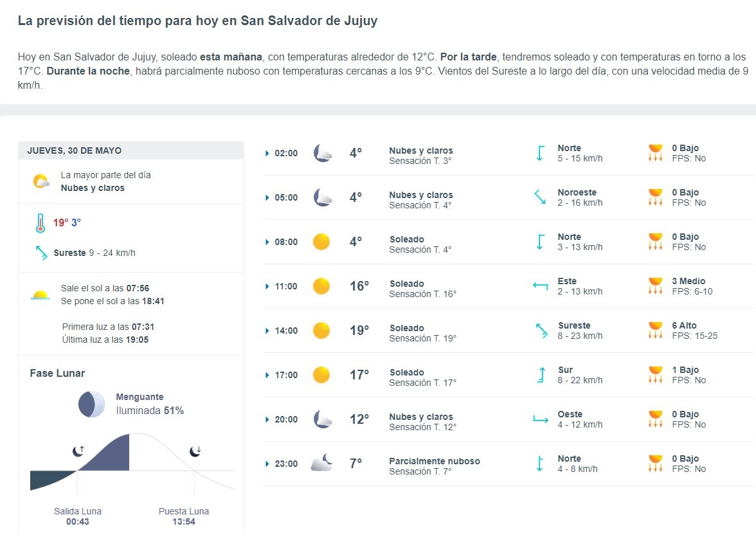Click the partly cloudy night icon at 23:00
Viewport: 756px width, 535px height.
321,462
